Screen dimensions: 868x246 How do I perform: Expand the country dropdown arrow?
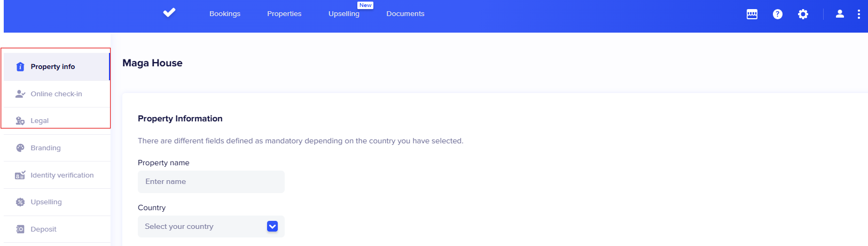272,227
